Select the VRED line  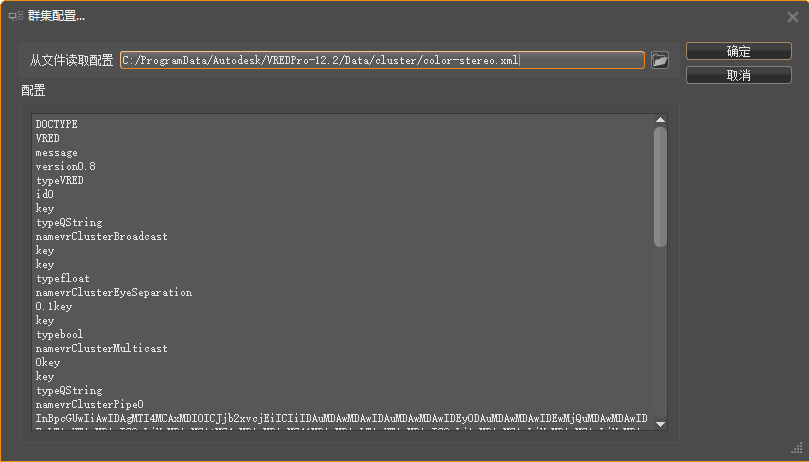(x=47, y=138)
